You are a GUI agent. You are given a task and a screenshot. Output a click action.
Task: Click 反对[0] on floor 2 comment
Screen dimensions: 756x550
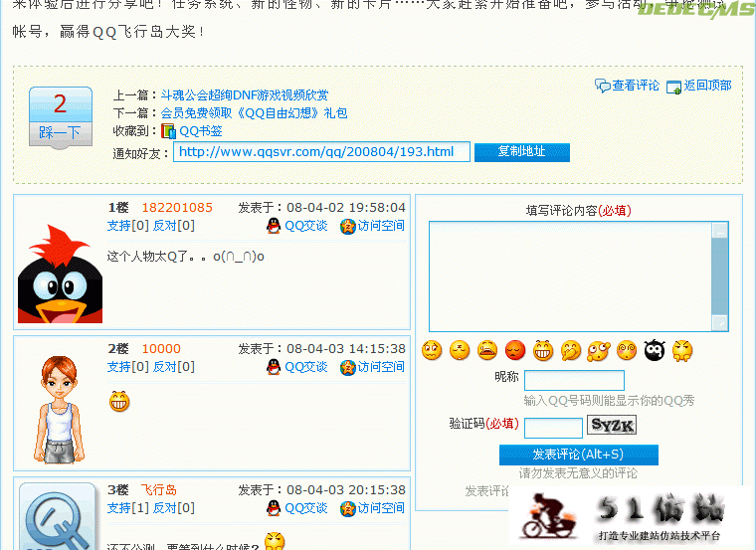[x=173, y=367]
